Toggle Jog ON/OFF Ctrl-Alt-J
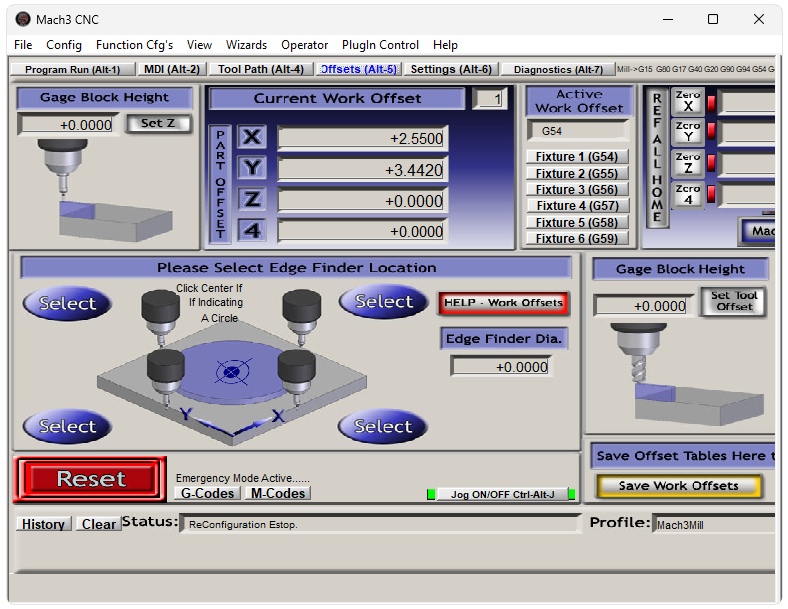Screen dimensions: 788x609 (501, 494)
